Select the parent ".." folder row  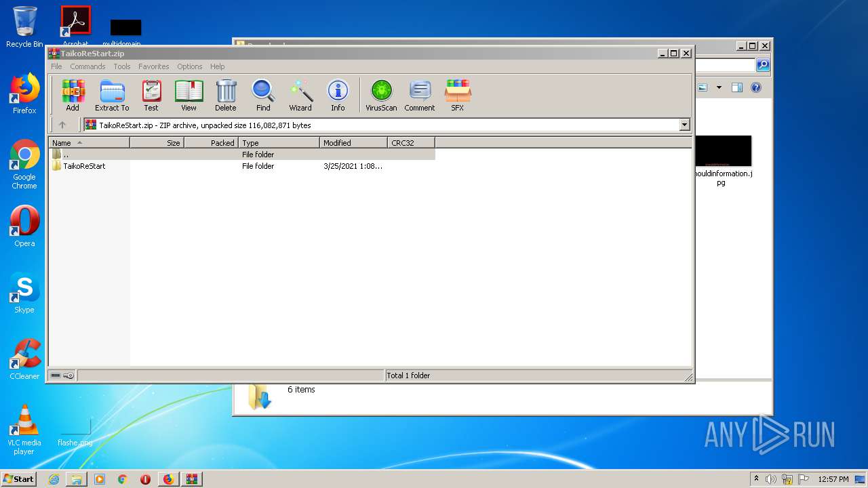coord(241,155)
